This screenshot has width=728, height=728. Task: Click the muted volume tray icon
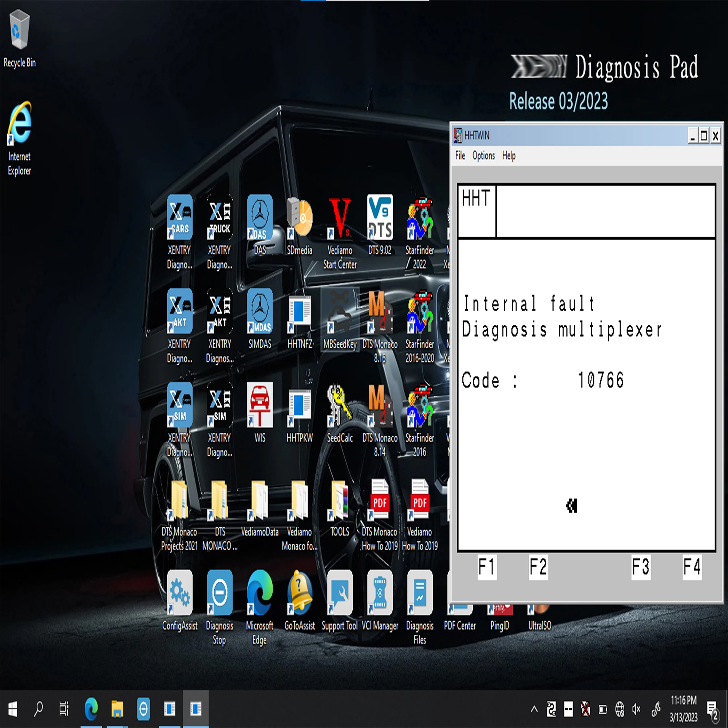pos(637,709)
